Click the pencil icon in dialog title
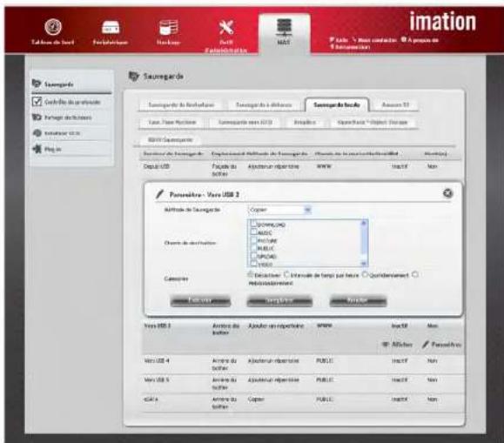 159,194
